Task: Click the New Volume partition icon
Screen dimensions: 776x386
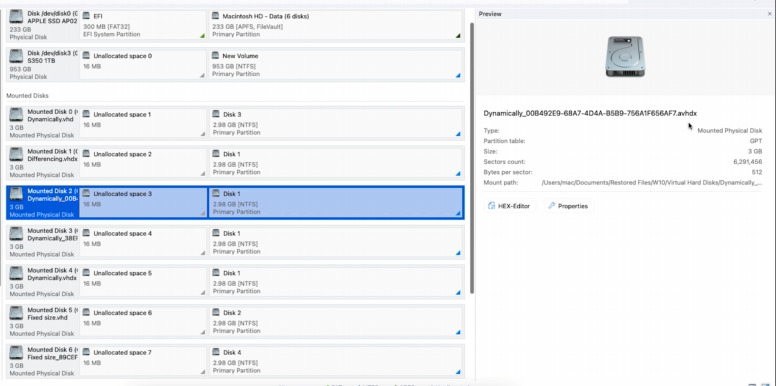Action: (x=215, y=56)
